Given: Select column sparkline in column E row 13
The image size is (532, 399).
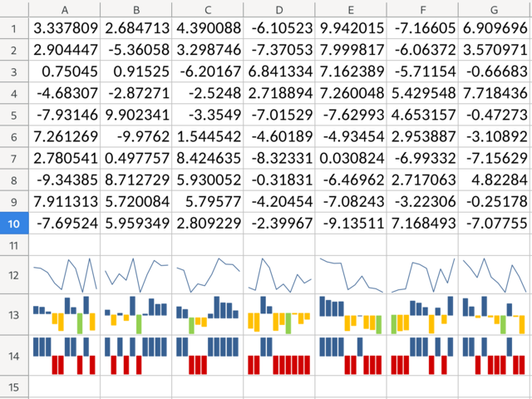Looking at the screenshot, I should click(x=351, y=315).
